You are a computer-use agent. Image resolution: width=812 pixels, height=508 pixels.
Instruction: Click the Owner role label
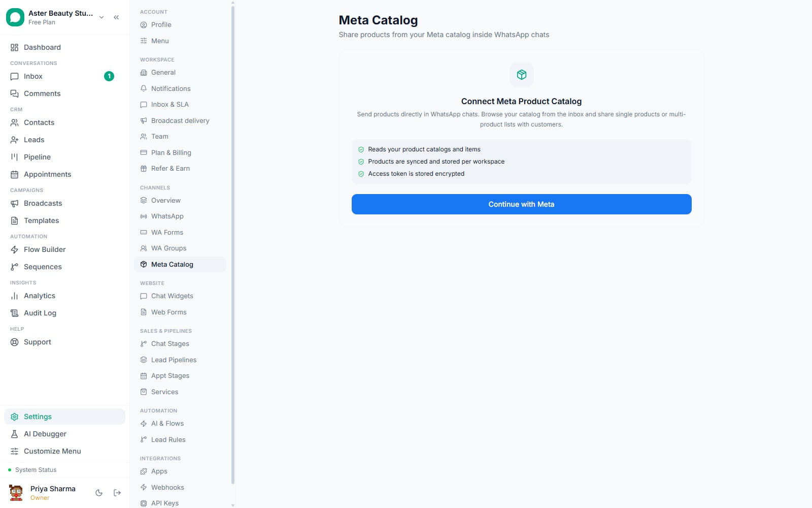[x=40, y=498]
